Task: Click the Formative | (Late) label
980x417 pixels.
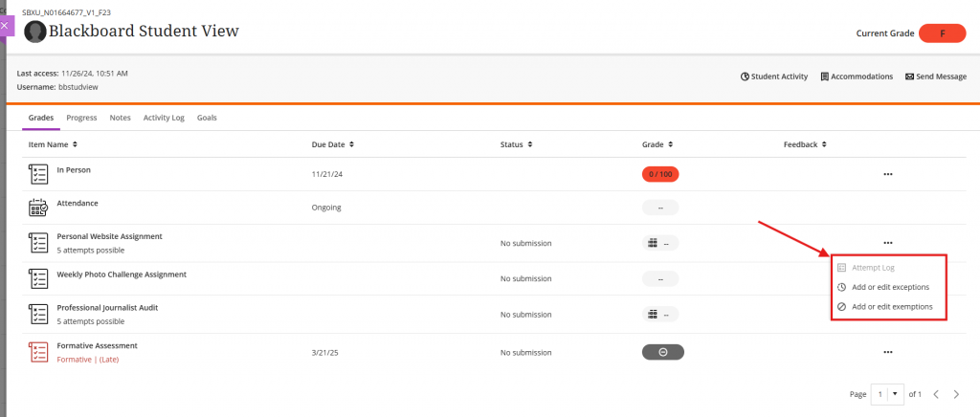Action: 87,360
